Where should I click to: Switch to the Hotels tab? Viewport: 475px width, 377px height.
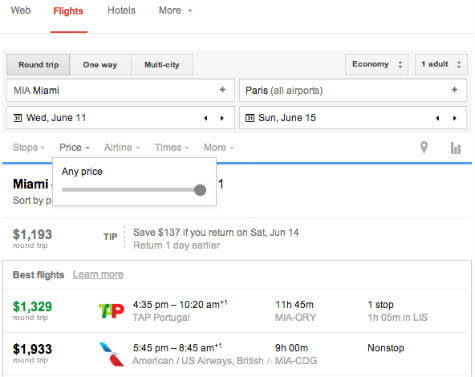click(121, 11)
